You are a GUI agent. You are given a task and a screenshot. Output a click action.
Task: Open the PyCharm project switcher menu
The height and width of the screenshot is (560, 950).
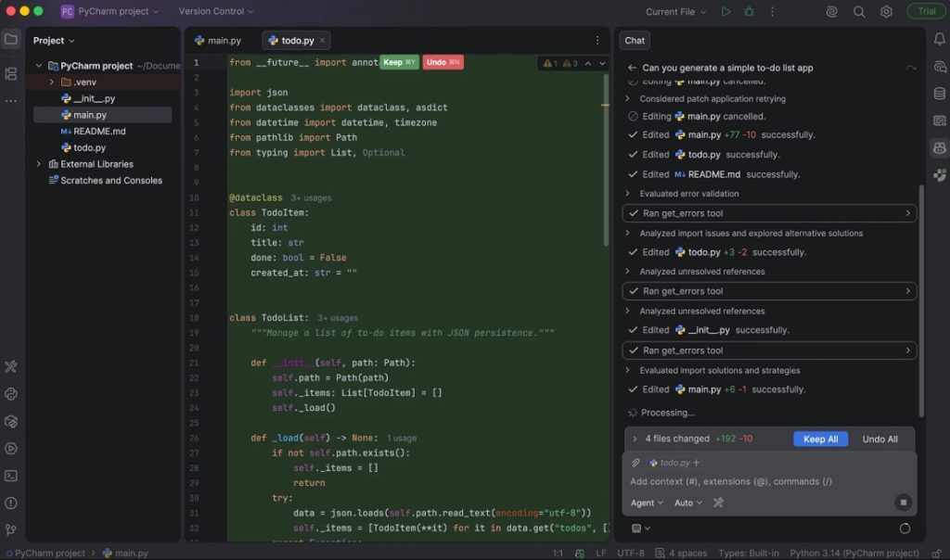tap(109, 11)
